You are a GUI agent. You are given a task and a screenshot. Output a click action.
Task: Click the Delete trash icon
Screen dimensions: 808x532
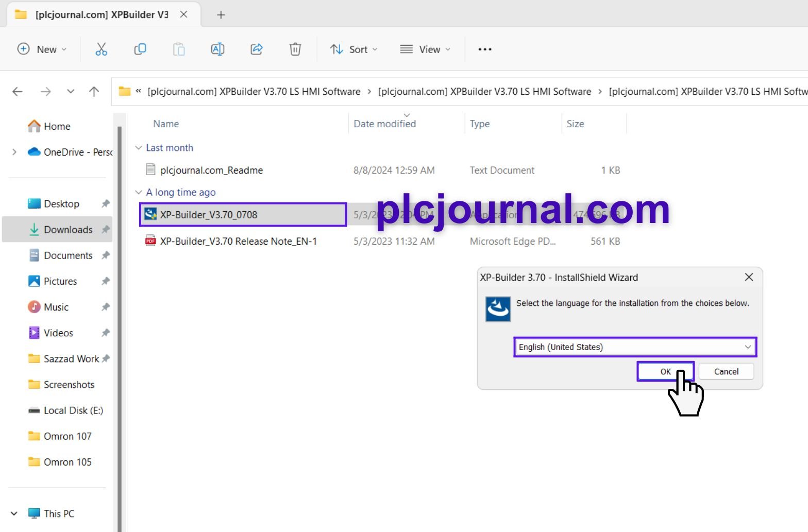coord(295,49)
